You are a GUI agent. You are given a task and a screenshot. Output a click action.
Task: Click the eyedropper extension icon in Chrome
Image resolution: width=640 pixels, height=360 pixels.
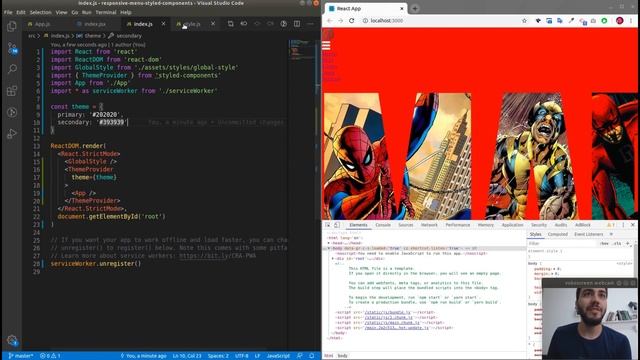click(x=571, y=20)
